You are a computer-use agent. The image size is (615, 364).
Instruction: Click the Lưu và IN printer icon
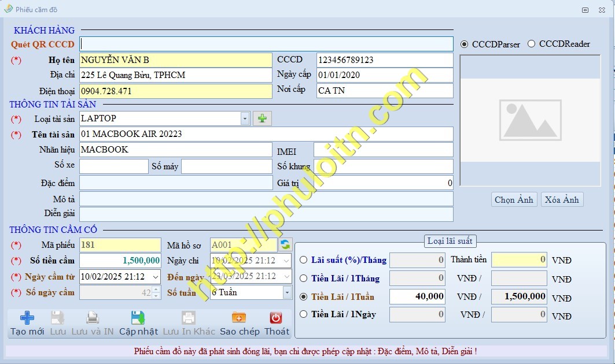[93, 318]
